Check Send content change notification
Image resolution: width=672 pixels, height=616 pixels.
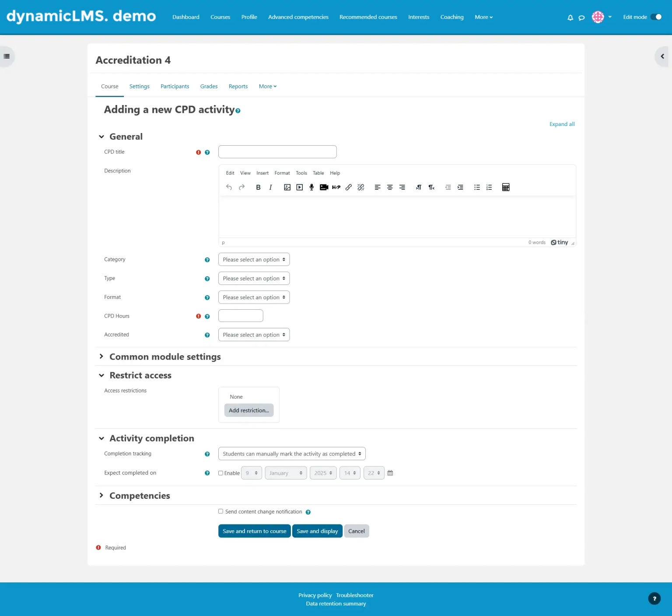(220, 511)
